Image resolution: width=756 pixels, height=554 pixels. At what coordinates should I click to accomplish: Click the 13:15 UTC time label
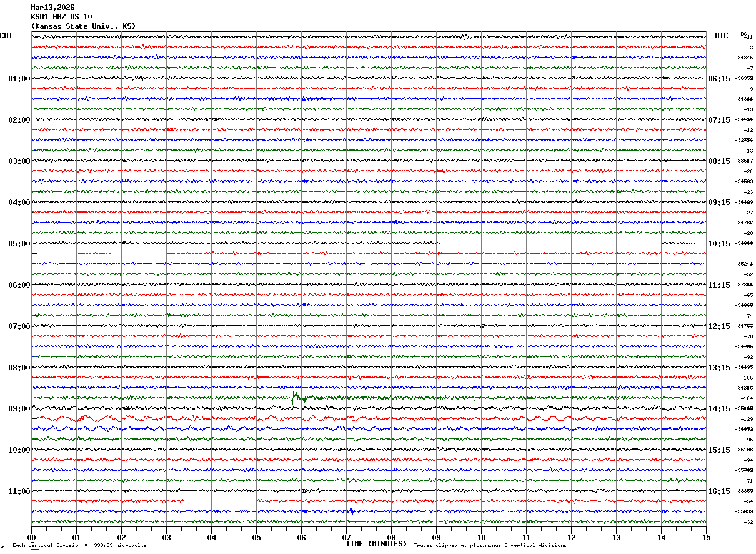(x=719, y=368)
